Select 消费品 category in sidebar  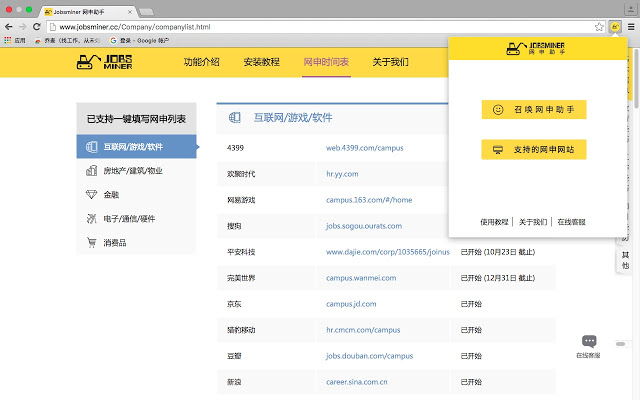point(136,242)
